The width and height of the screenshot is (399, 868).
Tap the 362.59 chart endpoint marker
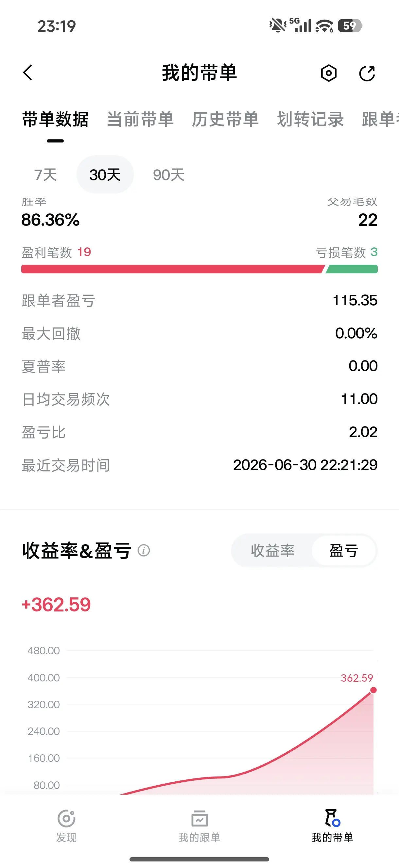tap(373, 690)
